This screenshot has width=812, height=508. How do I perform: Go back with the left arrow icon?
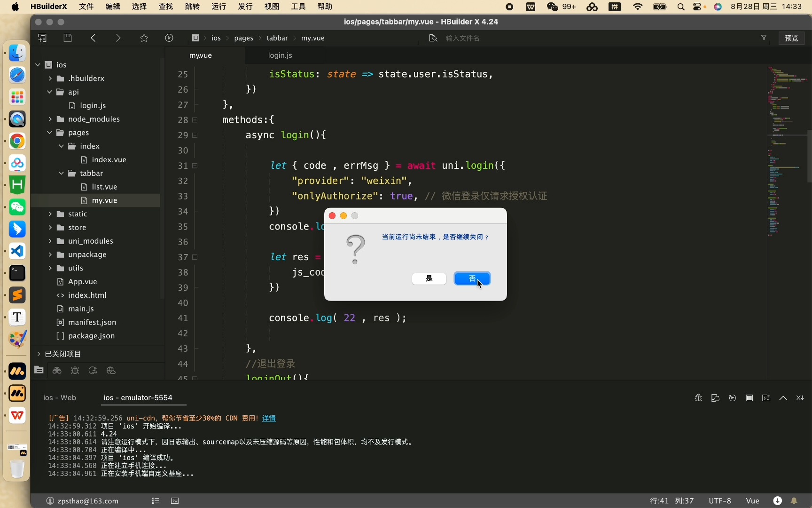pyautogui.click(x=93, y=38)
